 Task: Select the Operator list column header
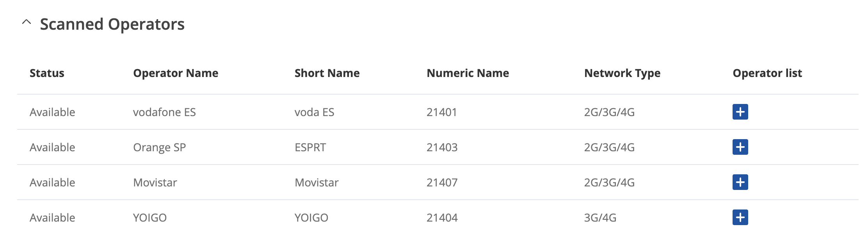click(767, 73)
